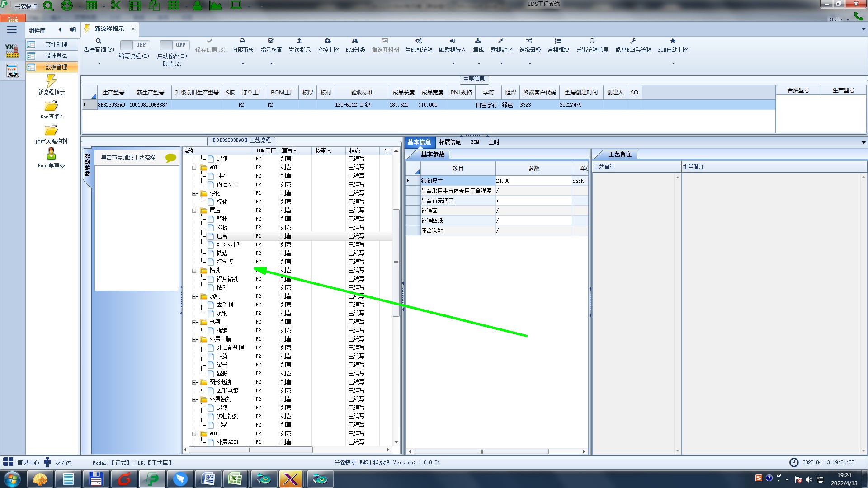This screenshot has width=868, height=488.
Task: Open the Bom查询2 folder icon
Action: (51, 106)
